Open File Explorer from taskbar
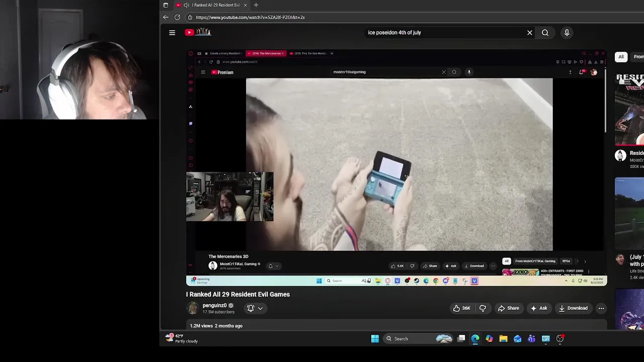The height and width of the screenshot is (362, 644). 503,339
